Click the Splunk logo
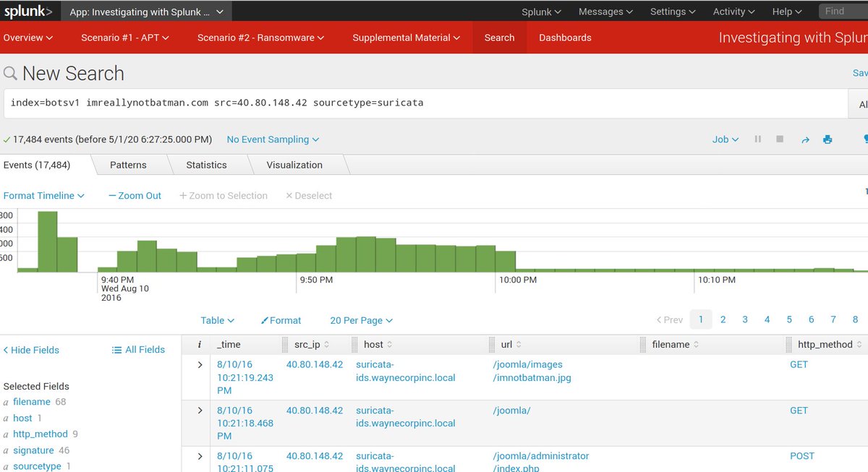The height and width of the screenshot is (472, 868). 28,12
